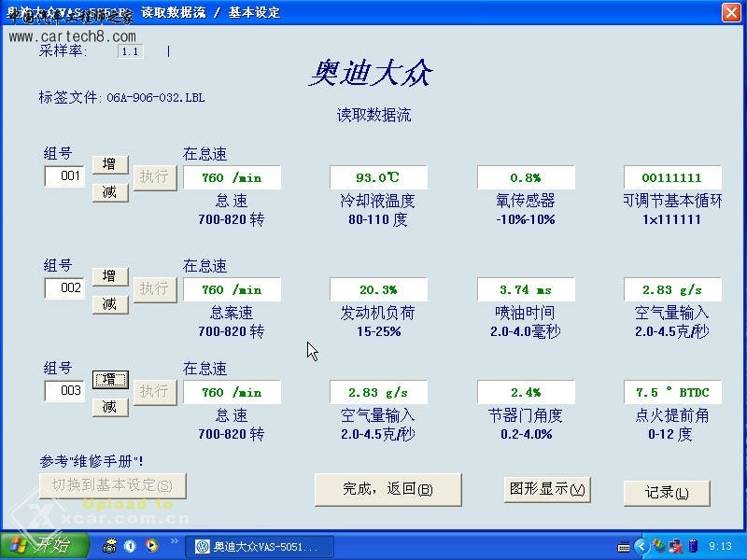Click the green and blue tray icon left of the network icon

point(659,546)
